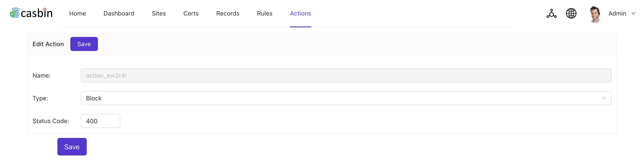Viewport: 644px width, 167px height.
Task: Open the organization chart icon
Action: point(551,13)
